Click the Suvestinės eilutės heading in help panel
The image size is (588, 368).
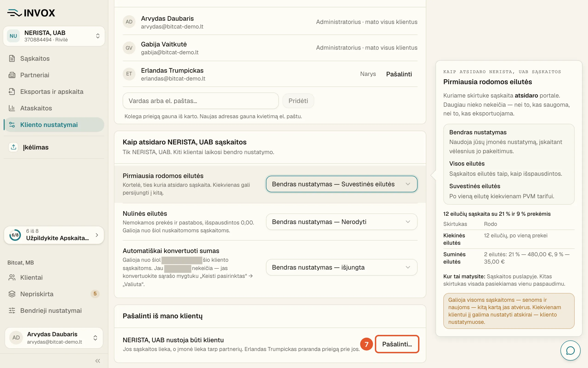(475, 186)
